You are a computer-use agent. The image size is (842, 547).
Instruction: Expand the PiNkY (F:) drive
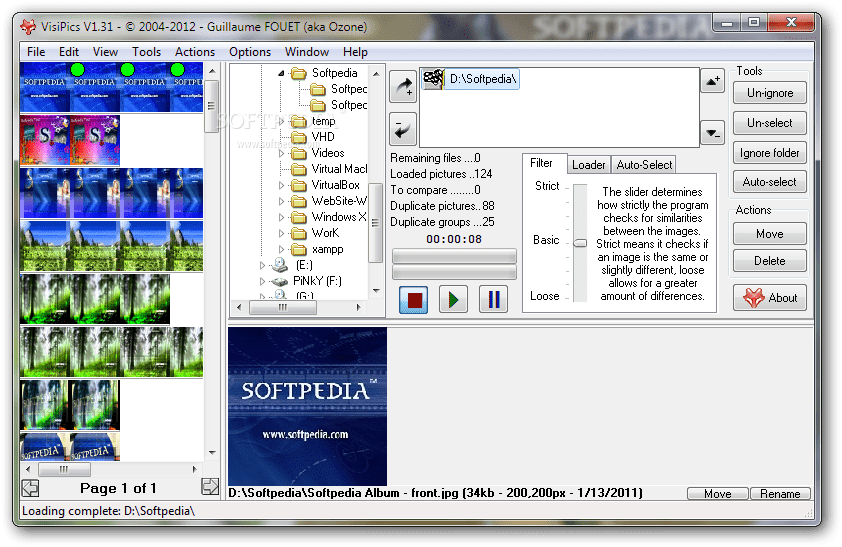263,282
